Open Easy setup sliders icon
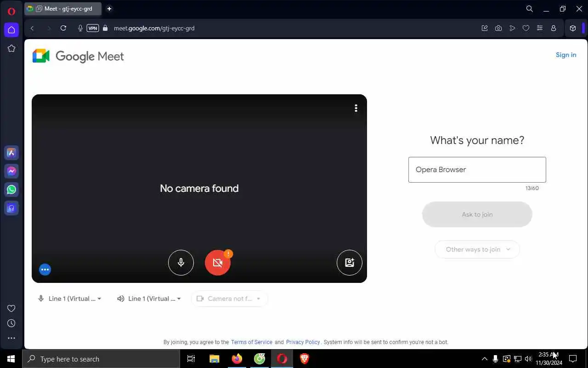This screenshot has width=588, height=368. point(540,28)
